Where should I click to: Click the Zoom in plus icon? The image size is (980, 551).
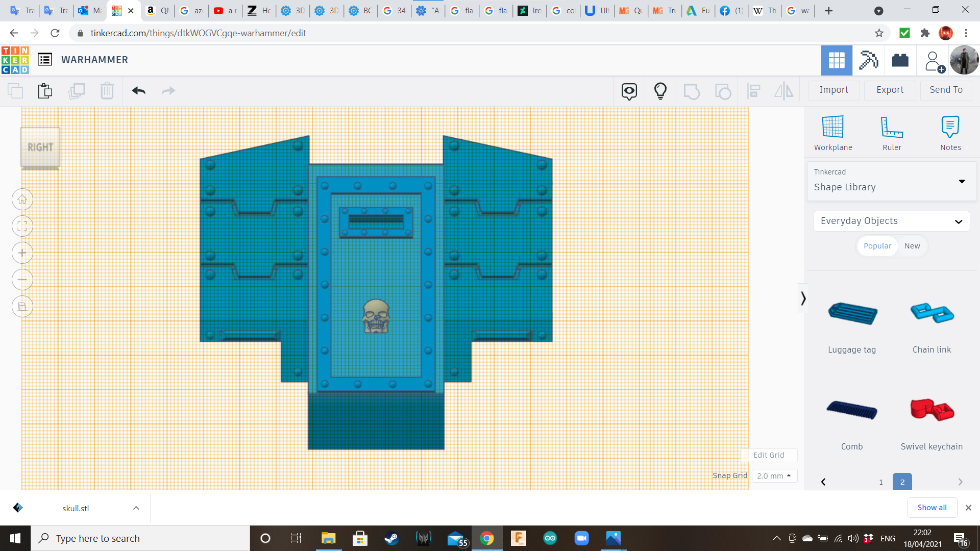click(22, 253)
